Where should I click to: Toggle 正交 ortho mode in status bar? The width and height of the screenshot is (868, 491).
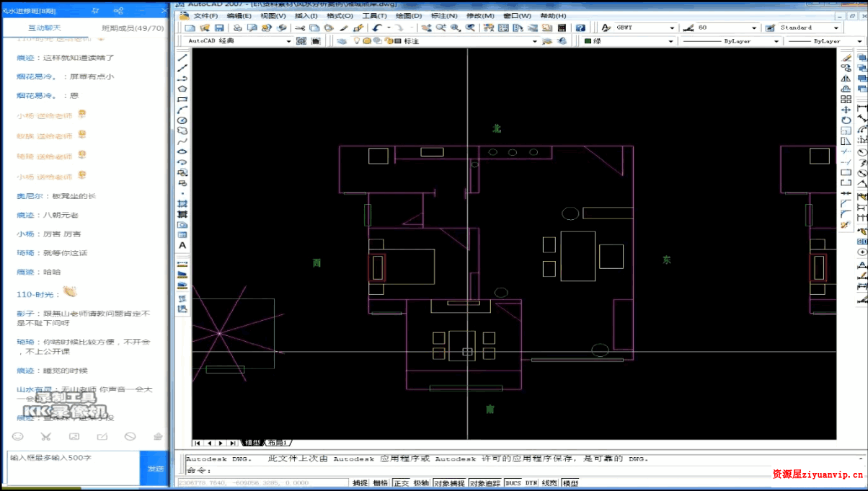pyautogui.click(x=401, y=483)
